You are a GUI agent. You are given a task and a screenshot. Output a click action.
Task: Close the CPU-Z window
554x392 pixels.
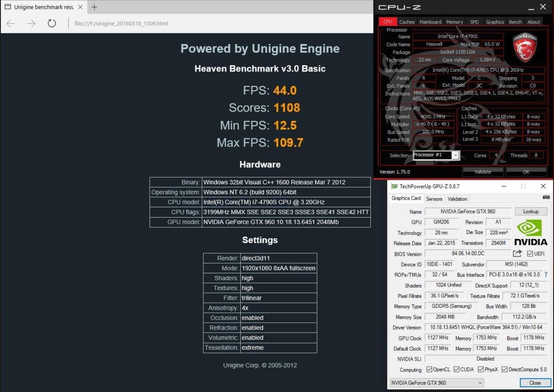coord(543,8)
